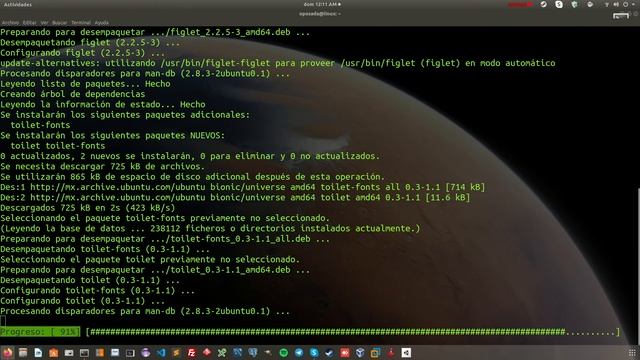This screenshot has width=640, height=360.
Task: Open Visual Studio Code from the dock
Action: 161,352
